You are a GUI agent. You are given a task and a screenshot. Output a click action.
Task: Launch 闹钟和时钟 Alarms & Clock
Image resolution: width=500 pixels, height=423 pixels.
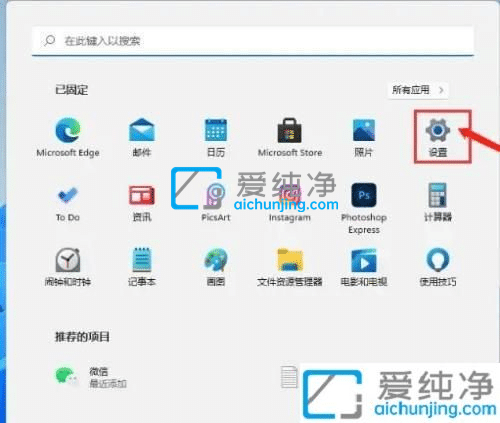(68, 267)
